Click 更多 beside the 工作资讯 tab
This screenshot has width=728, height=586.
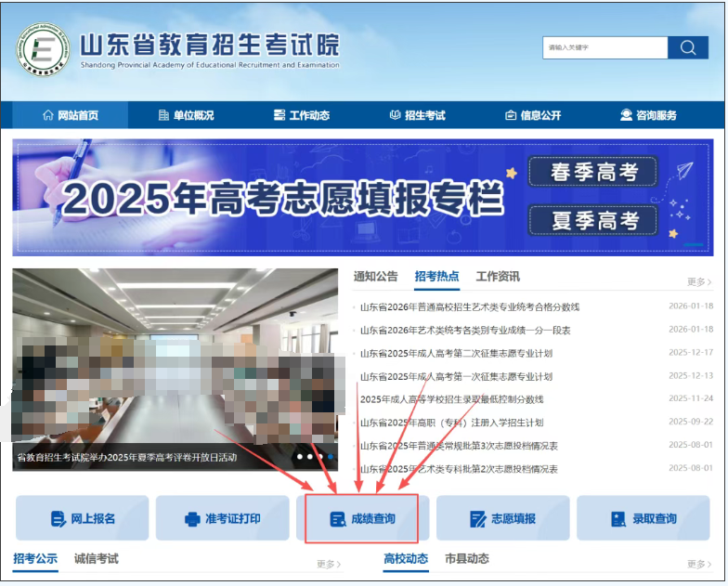pyautogui.click(x=699, y=282)
